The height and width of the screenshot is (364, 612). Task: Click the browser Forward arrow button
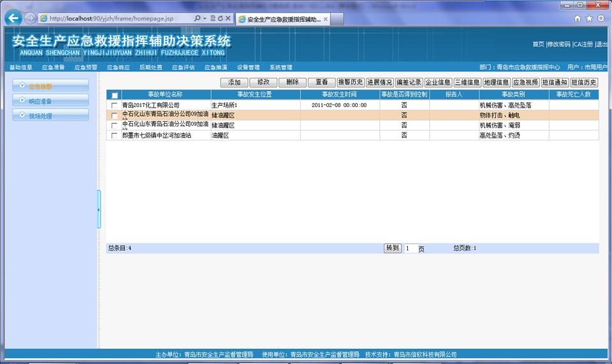click(x=30, y=18)
